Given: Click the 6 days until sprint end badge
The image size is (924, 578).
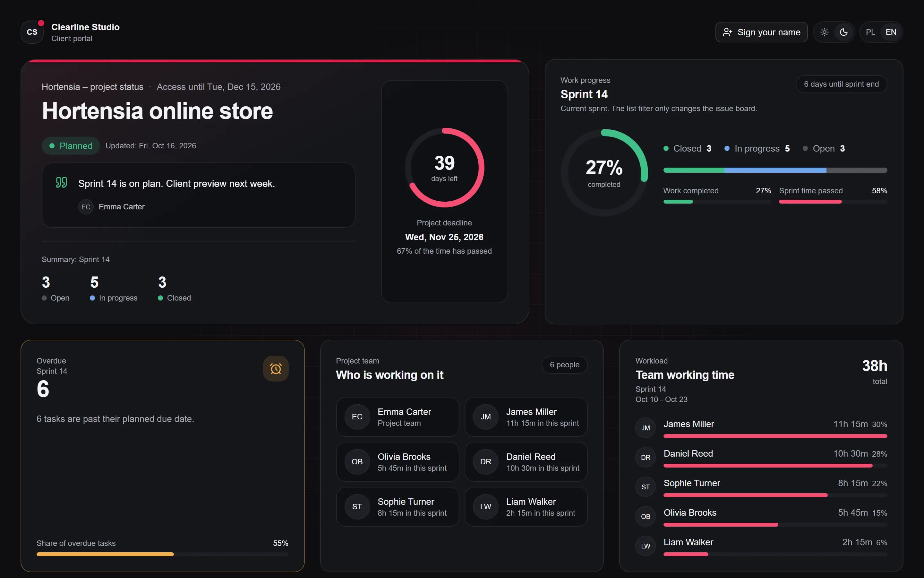Looking at the screenshot, I should coord(841,84).
